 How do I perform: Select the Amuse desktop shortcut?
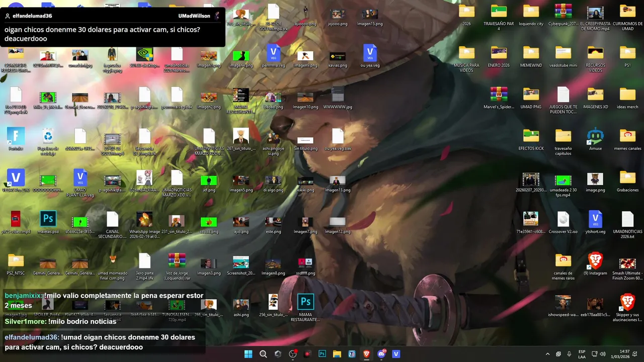(595, 139)
